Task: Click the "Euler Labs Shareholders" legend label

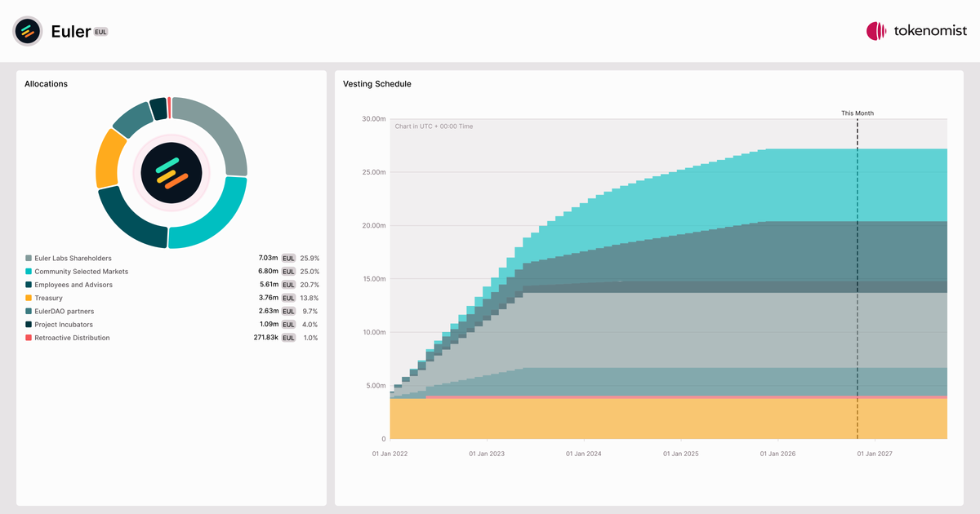Action: tap(73, 259)
